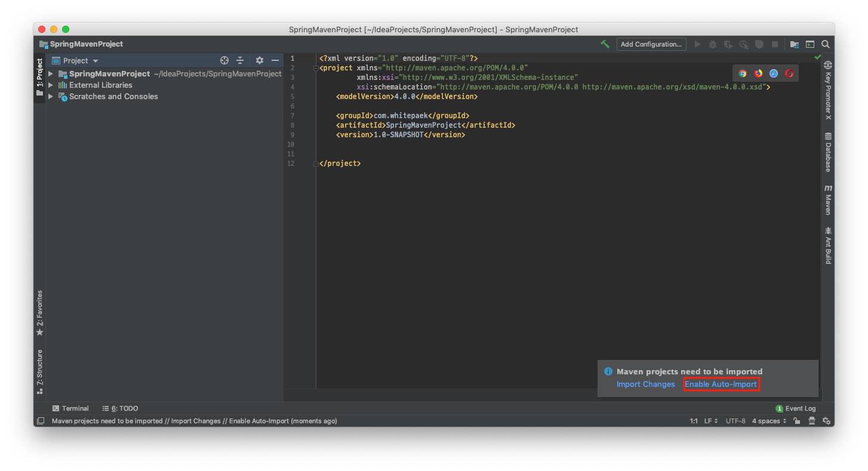Click on the artifactId line in editor
This screenshot has width=868, height=471.
click(x=426, y=125)
